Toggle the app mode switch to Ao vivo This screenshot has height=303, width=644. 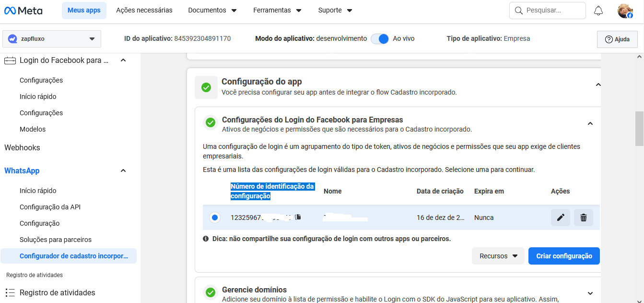click(380, 39)
